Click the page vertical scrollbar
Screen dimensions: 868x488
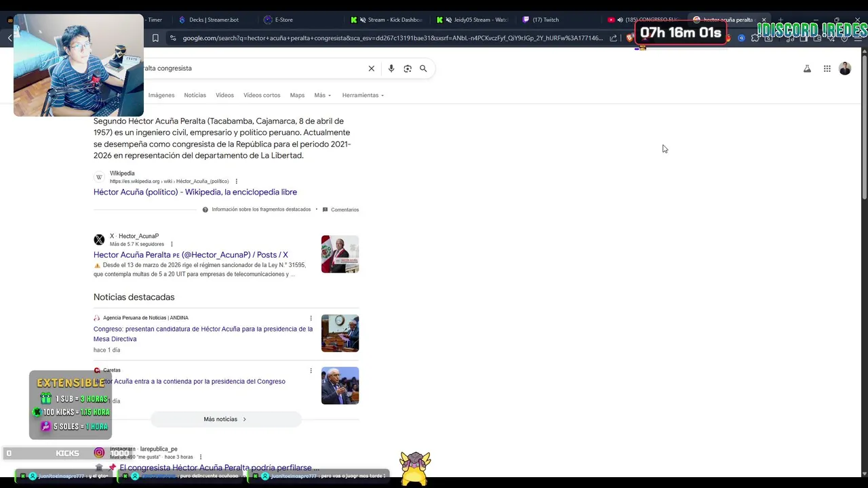tap(864, 129)
